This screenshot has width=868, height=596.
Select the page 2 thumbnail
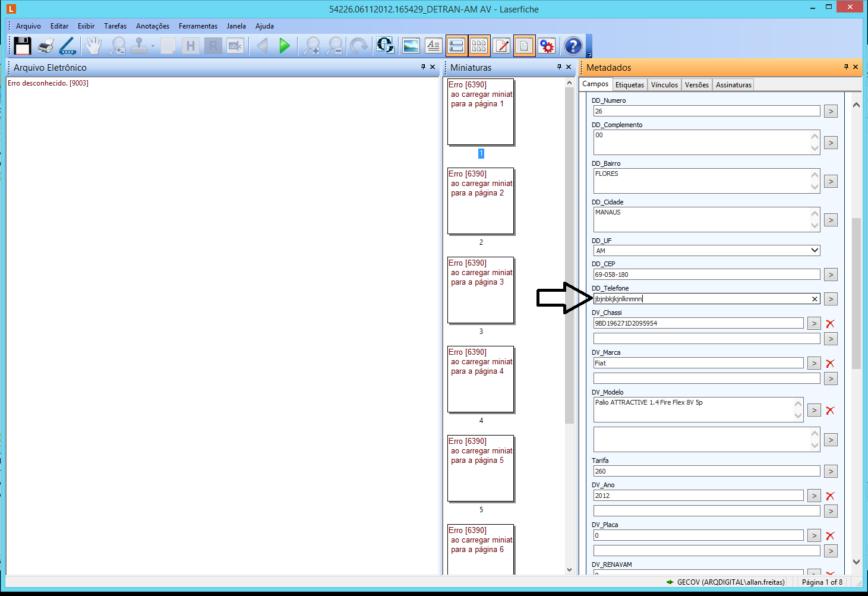click(481, 201)
